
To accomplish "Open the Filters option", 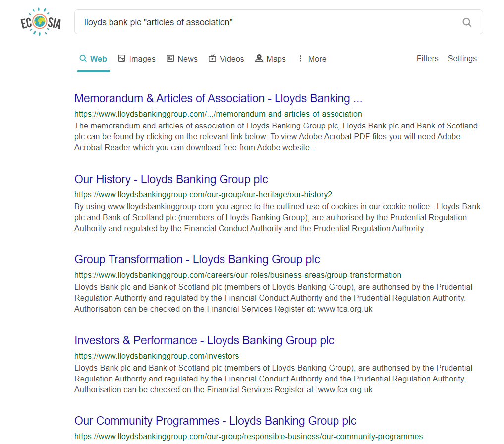I will click(x=428, y=58).
